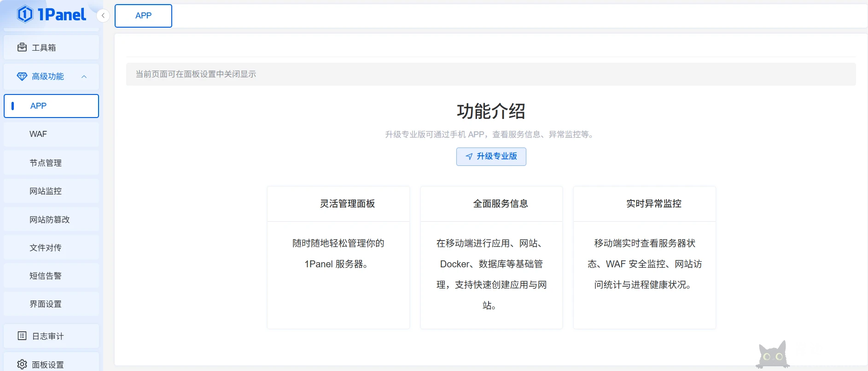Open 文件对传 menu entry
Image resolution: width=868 pixels, height=371 pixels.
51,247
